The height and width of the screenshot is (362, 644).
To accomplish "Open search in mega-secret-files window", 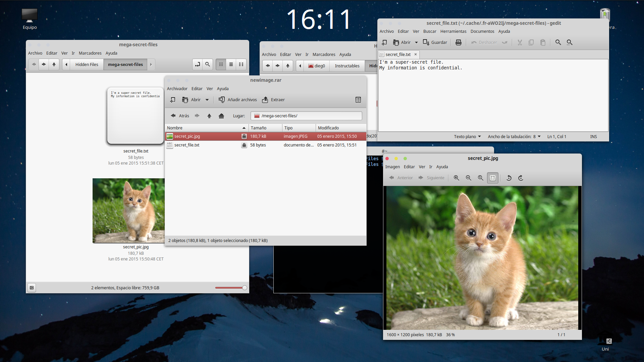I will click(x=208, y=64).
